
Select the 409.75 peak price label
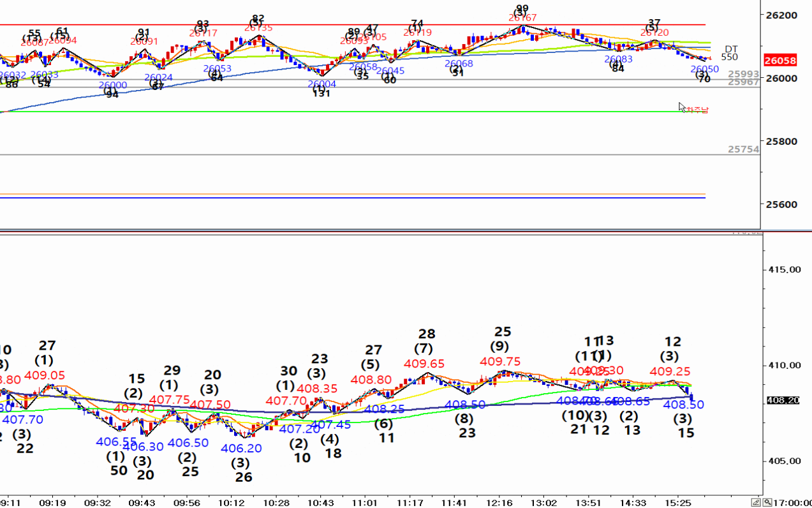click(500, 361)
